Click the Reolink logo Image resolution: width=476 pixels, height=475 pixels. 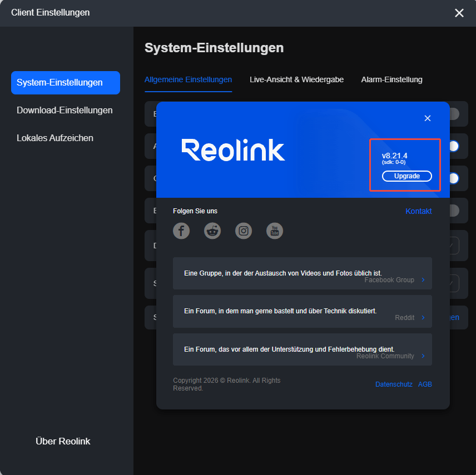[233, 150]
